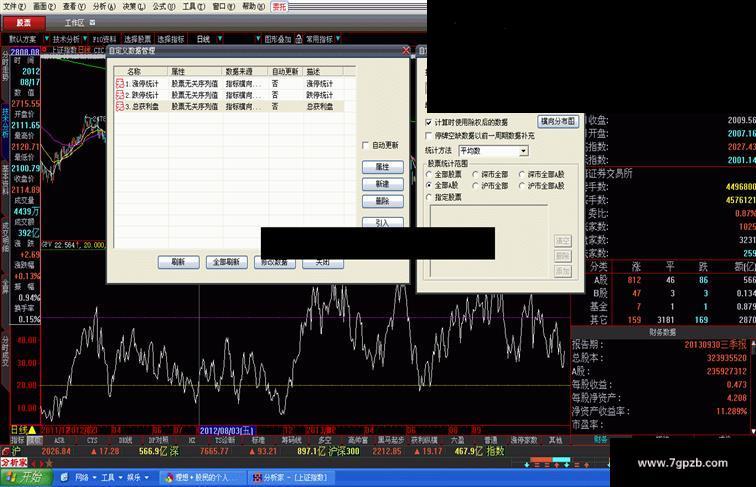
Task: Click the 引入 button
Action: point(382,222)
